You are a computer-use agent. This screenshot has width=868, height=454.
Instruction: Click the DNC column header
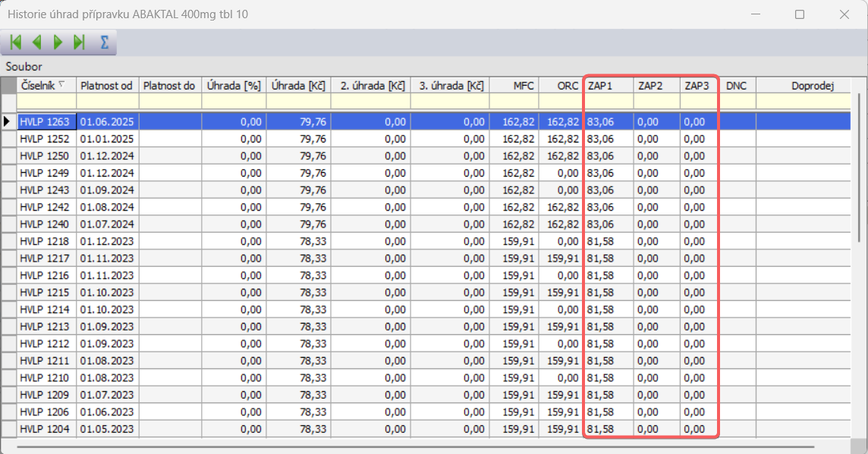click(737, 85)
